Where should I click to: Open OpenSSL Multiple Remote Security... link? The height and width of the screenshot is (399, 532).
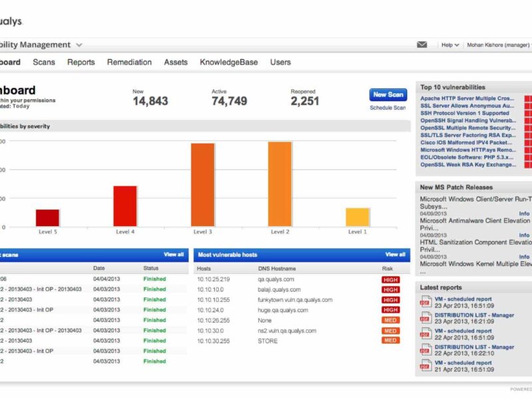[468, 128]
